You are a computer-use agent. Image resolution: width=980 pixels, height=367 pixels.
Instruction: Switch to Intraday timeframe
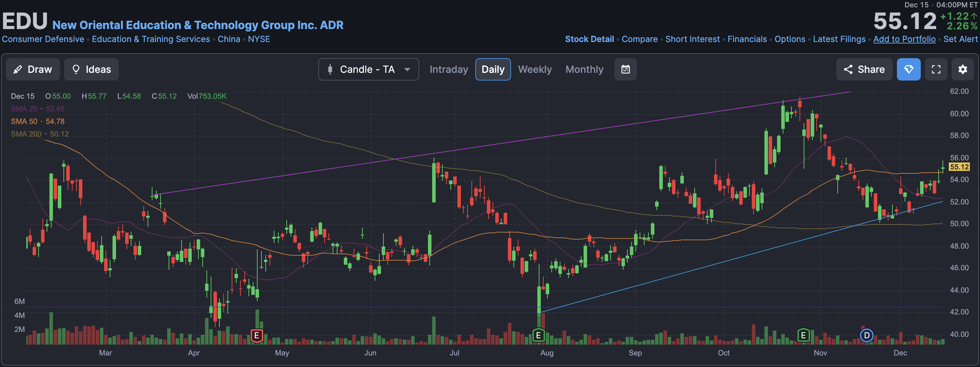point(449,69)
